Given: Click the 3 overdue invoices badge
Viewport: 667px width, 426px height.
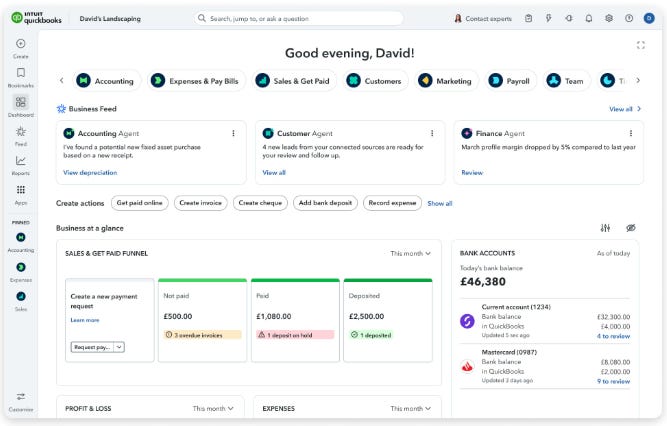Looking at the screenshot, I should [x=202, y=335].
